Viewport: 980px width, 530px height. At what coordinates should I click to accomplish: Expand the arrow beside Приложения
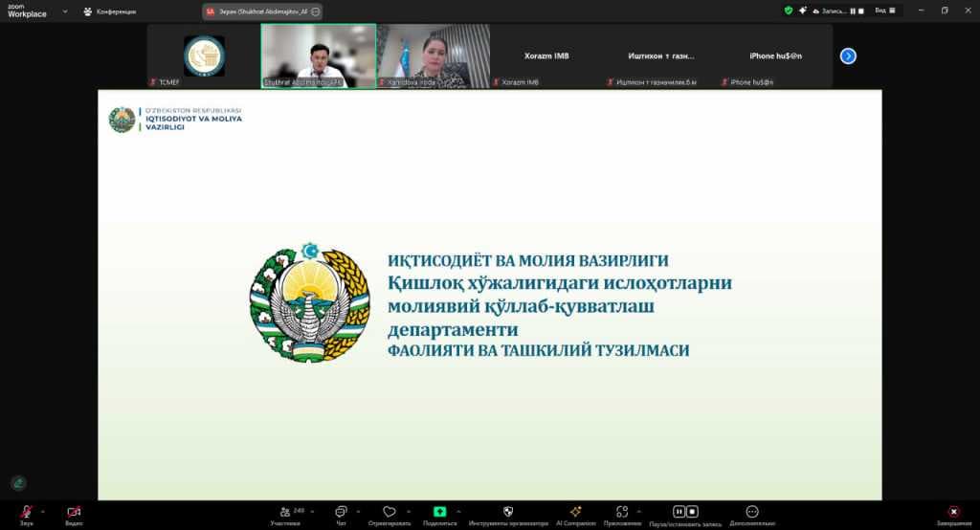(x=639, y=511)
